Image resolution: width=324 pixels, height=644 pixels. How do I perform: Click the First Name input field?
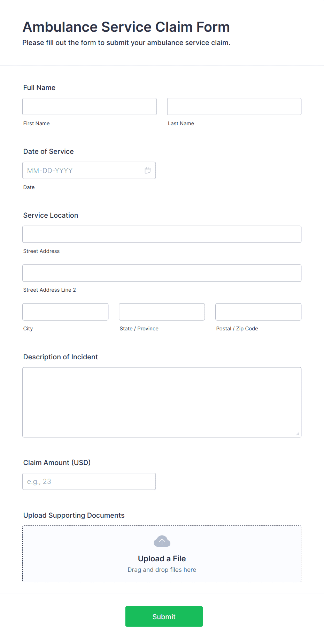[x=90, y=106]
